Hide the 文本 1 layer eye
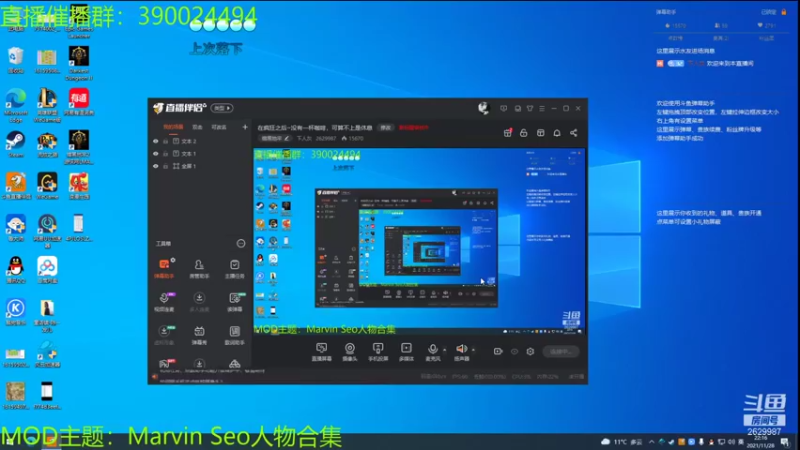The width and height of the screenshot is (800, 450). click(156, 154)
